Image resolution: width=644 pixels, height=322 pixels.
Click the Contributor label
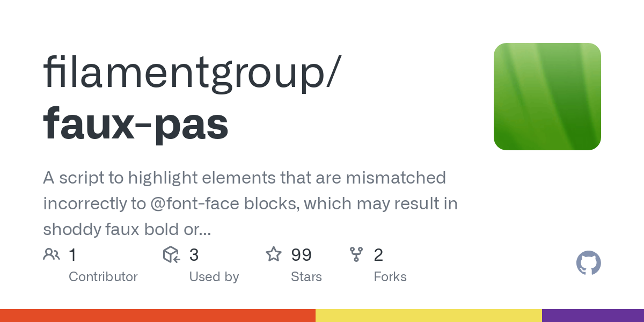click(103, 277)
